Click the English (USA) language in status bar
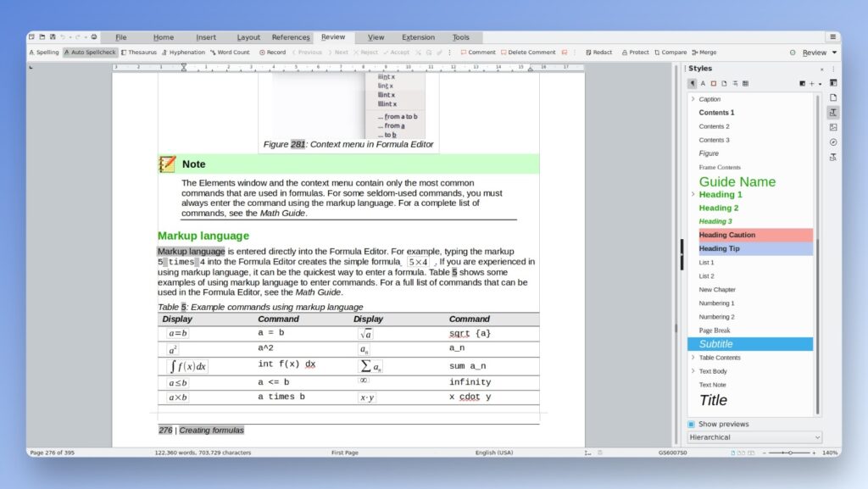Viewport: 868px width, 489px height. click(x=494, y=453)
